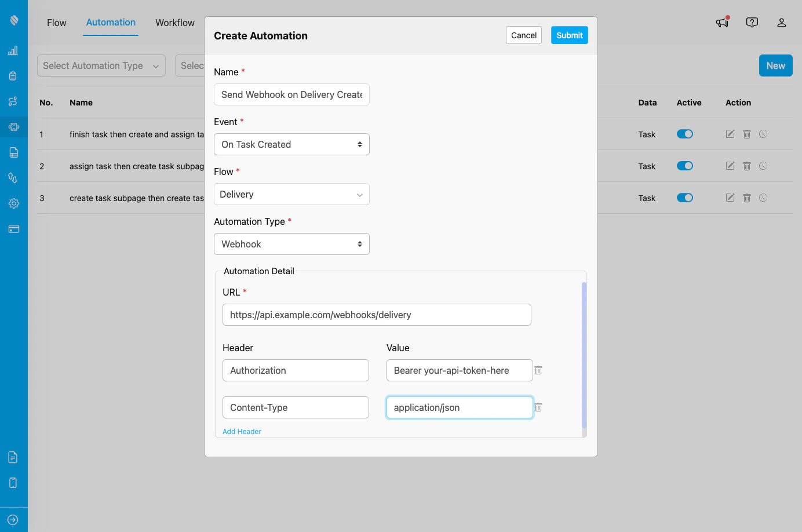Disable the Active toggle on row 2
The width and height of the screenshot is (802, 532).
[x=685, y=166]
